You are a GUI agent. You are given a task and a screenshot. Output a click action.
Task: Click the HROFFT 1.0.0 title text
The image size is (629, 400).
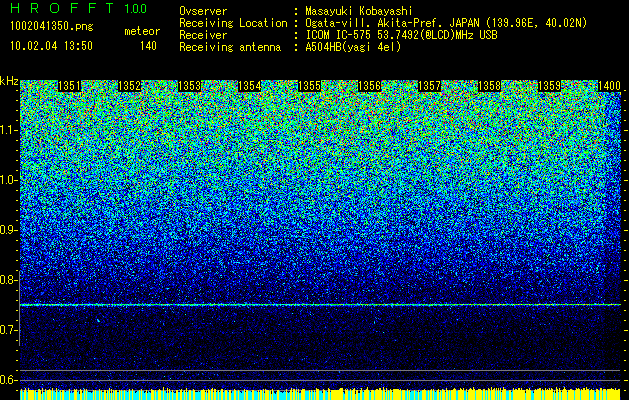(78, 8)
